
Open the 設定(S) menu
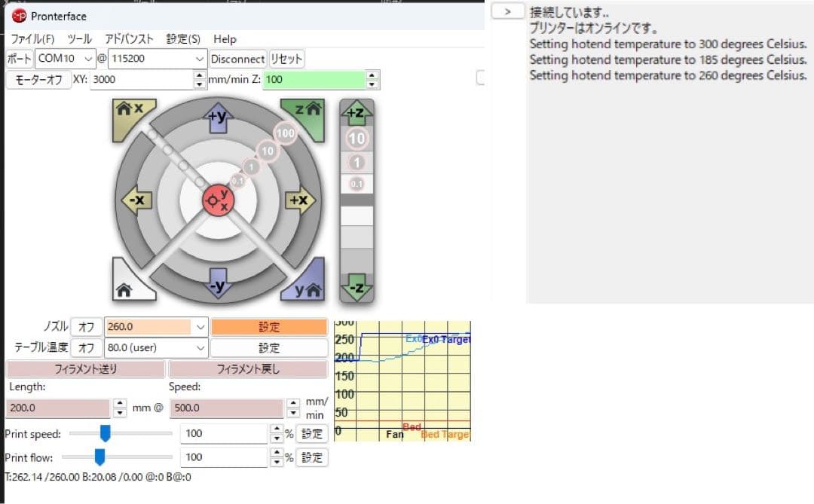tap(183, 39)
